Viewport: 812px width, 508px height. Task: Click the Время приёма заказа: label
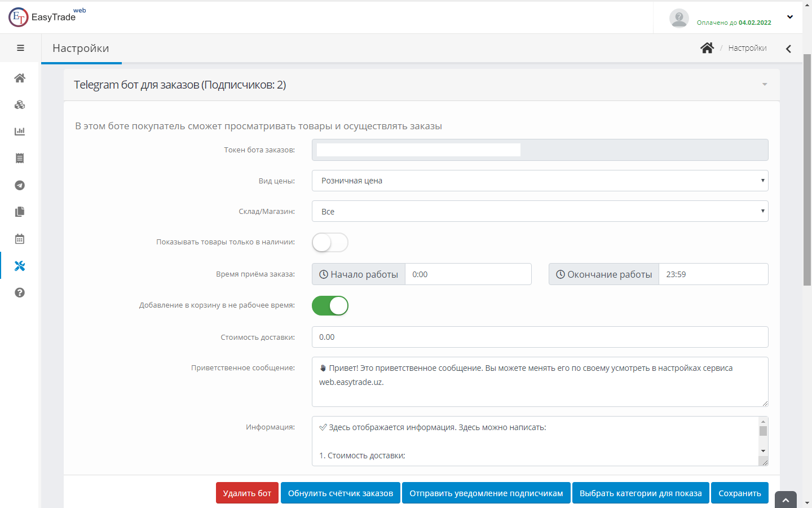tap(255, 274)
